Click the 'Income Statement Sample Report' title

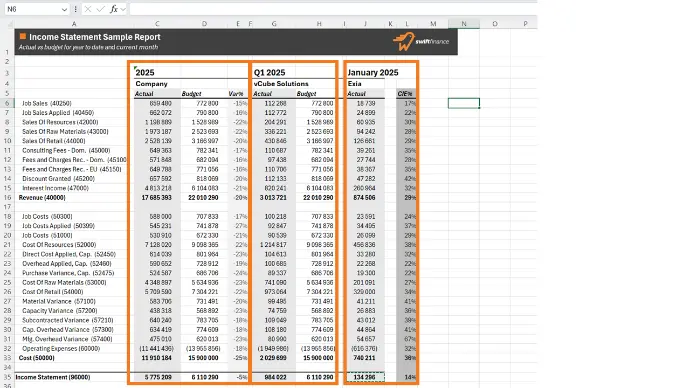95,37
